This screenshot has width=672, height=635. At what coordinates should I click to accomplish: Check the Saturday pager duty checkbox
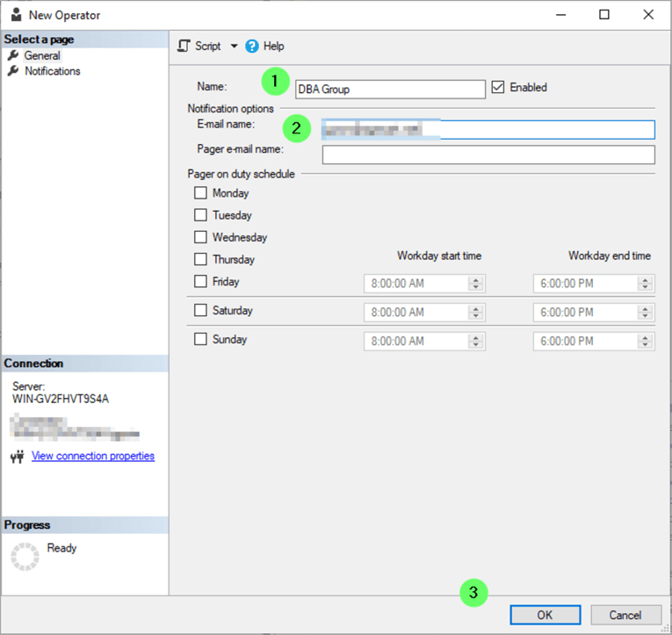coord(201,310)
